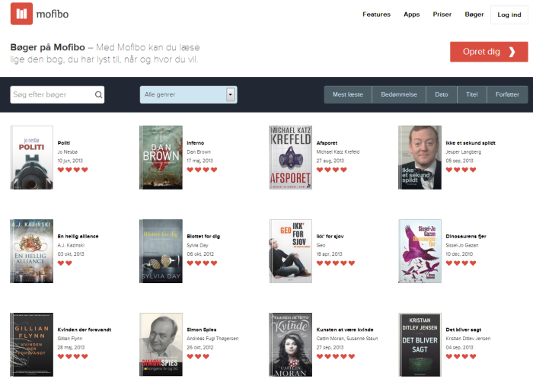Click the Log ind button
The height and width of the screenshot is (392, 533).
click(509, 14)
